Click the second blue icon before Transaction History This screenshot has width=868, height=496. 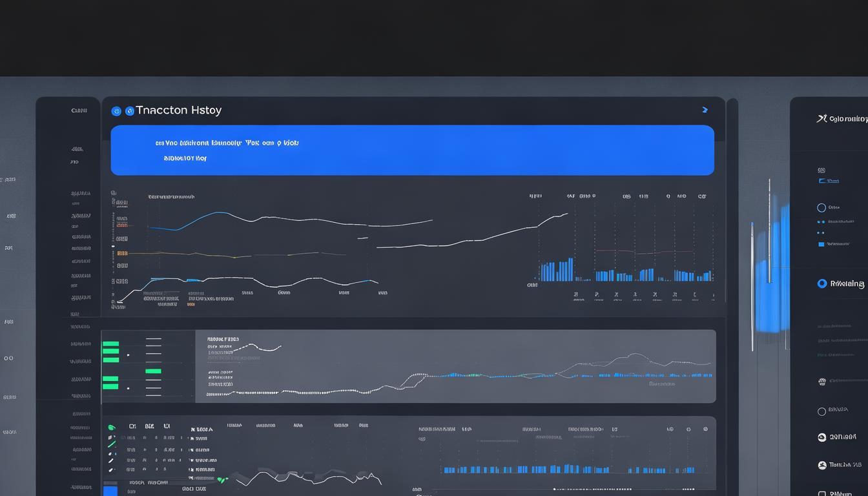coord(129,111)
